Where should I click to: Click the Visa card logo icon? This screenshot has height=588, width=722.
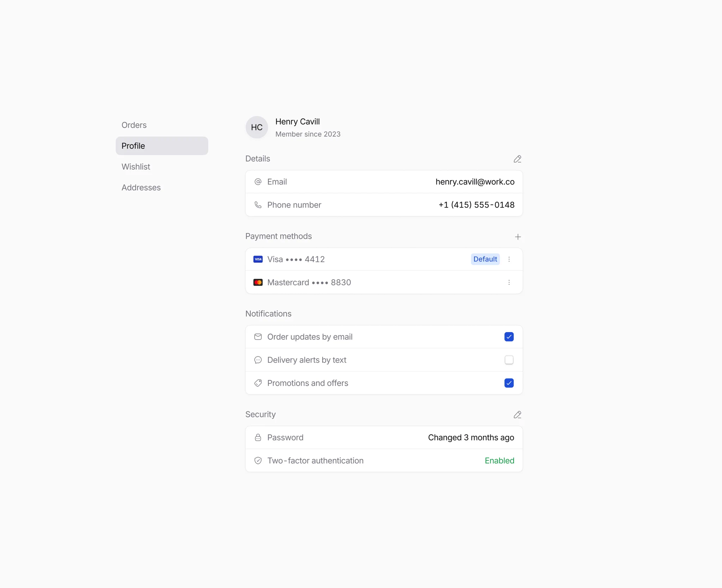pos(258,259)
